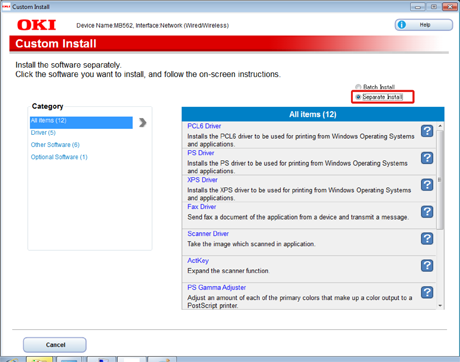Select Optional Software (1) category
Image resolution: width=460 pixels, height=362 pixels.
[59, 157]
